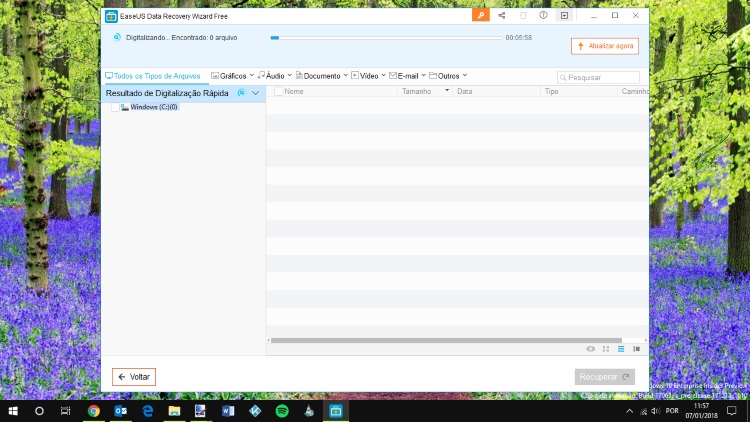Tick the select-all checkbox beside Nome
This screenshot has height=422, width=750.
coord(279,91)
